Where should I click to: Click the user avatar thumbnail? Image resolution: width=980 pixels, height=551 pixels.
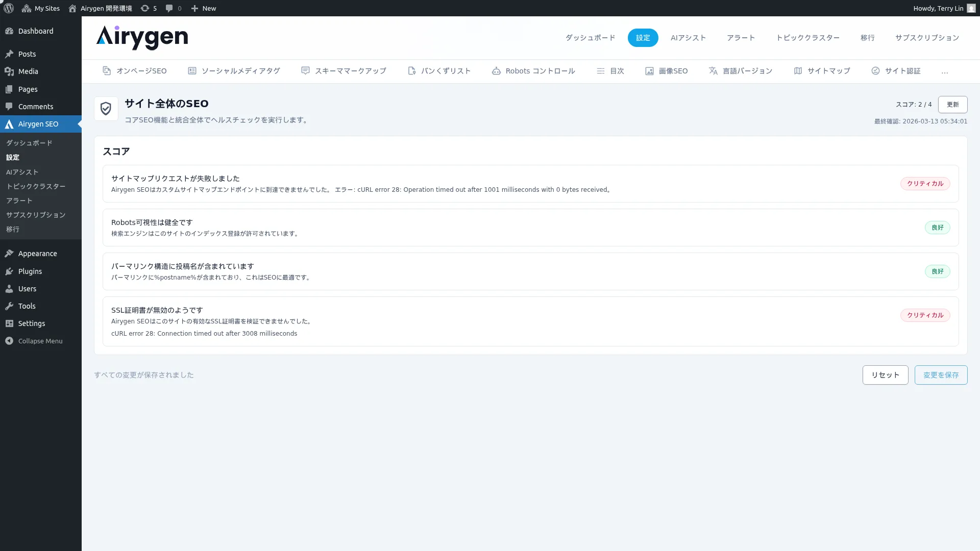(x=971, y=8)
